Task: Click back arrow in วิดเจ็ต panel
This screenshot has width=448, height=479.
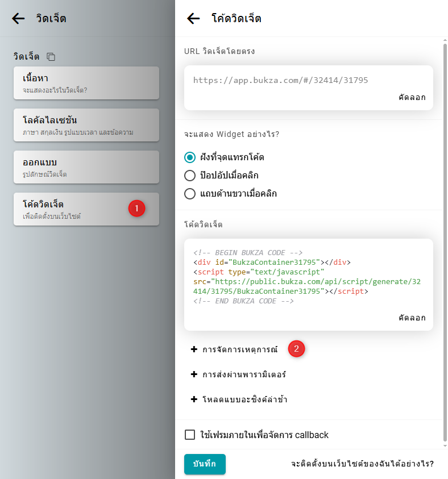Action: 18,19
